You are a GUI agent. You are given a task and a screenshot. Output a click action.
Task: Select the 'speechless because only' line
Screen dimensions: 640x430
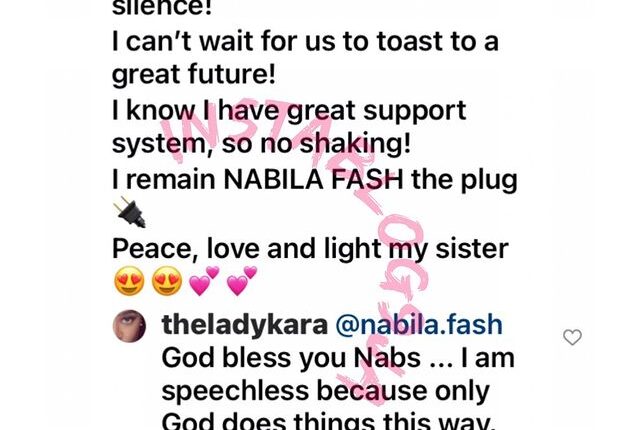click(325, 391)
